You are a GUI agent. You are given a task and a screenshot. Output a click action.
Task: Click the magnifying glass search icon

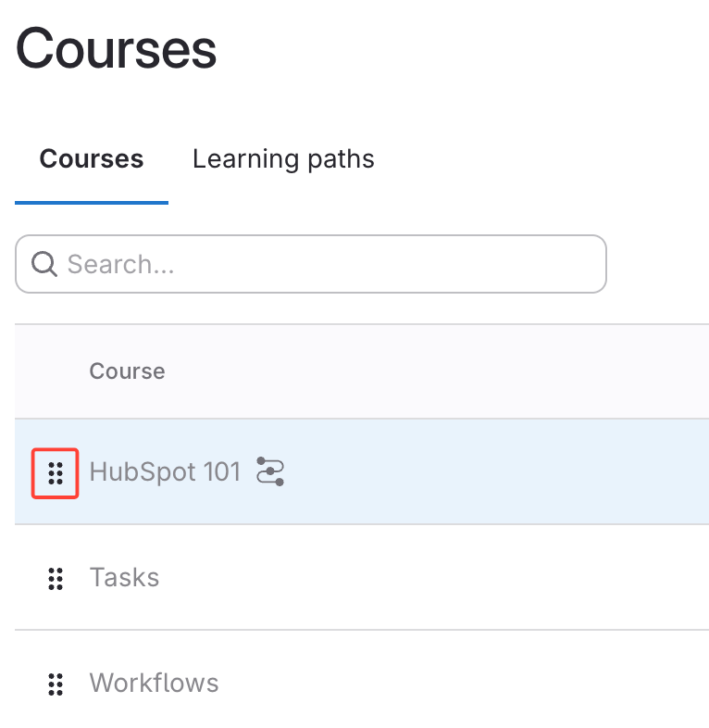(44, 264)
